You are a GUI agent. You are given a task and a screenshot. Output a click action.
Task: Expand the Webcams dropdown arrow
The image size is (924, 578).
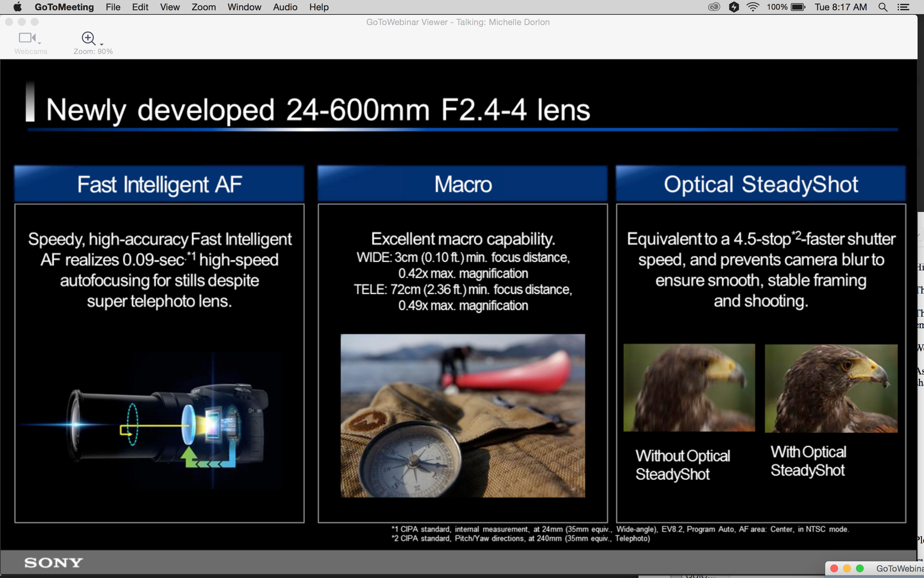pyautogui.click(x=39, y=43)
